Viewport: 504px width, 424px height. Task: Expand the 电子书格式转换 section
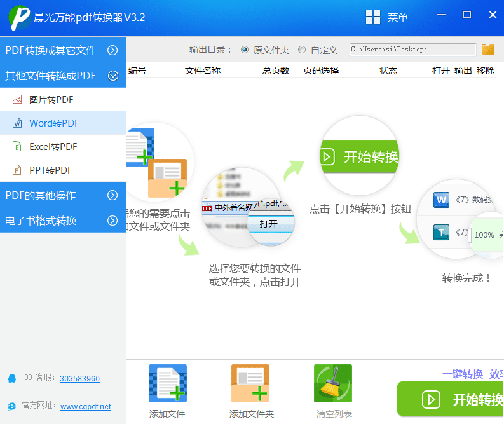click(x=63, y=221)
